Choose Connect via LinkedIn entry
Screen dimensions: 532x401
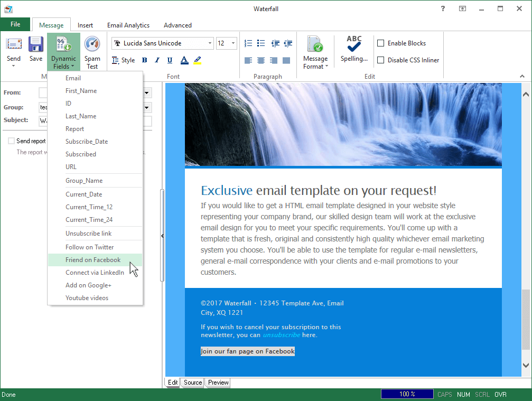click(x=95, y=273)
